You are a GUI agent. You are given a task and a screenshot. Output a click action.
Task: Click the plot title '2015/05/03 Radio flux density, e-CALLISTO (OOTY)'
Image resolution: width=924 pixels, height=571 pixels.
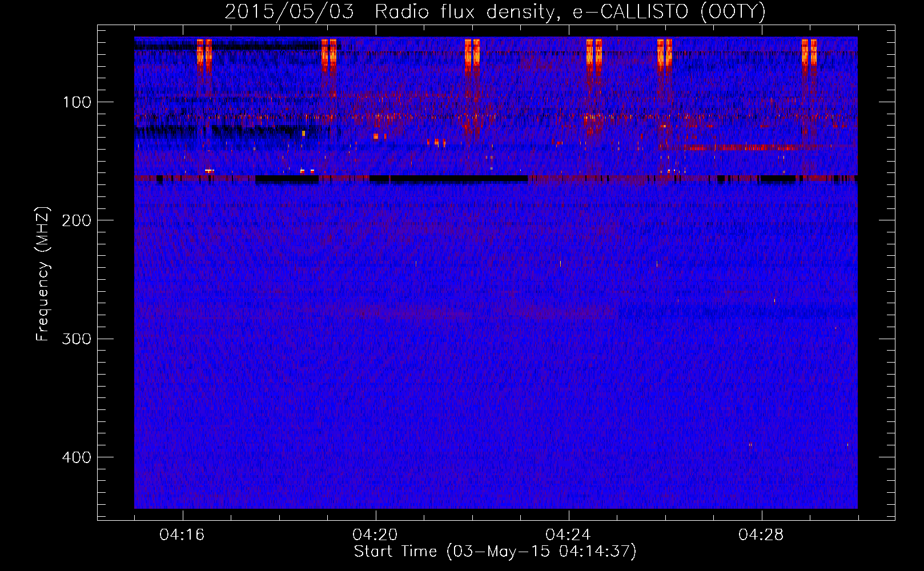tap(495, 11)
